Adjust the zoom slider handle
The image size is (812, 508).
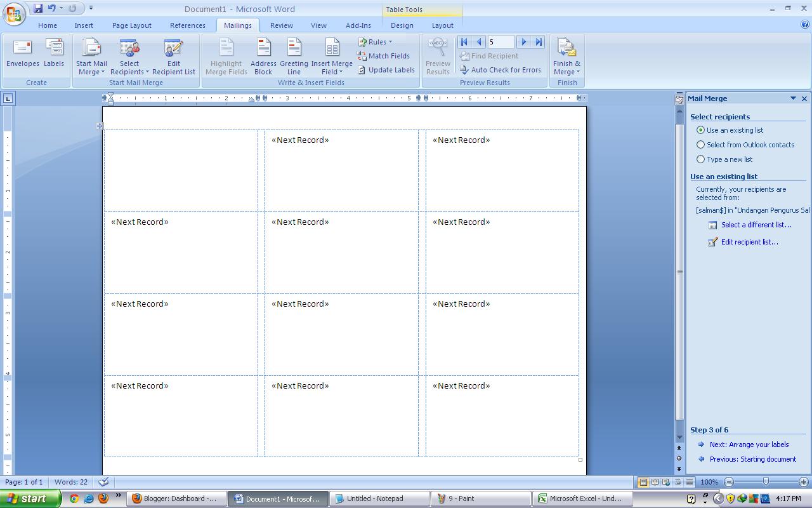pyautogui.click(x=766, y=482)
